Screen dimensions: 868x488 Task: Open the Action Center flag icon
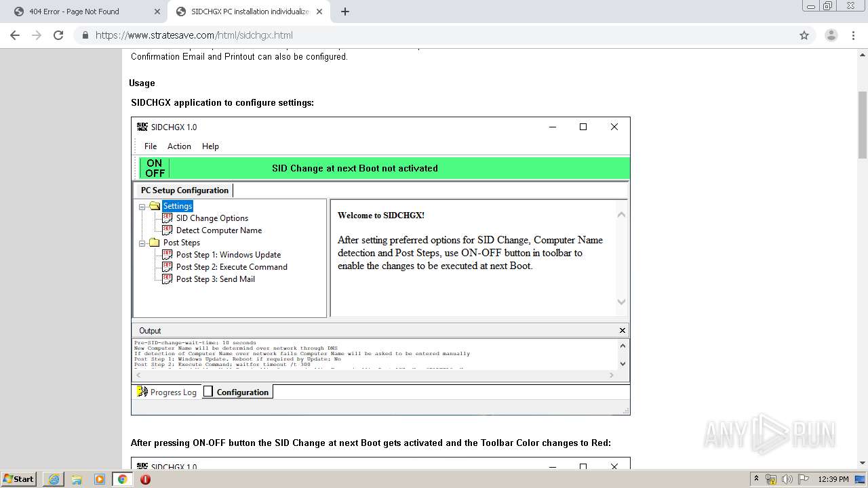click(804, 479)
